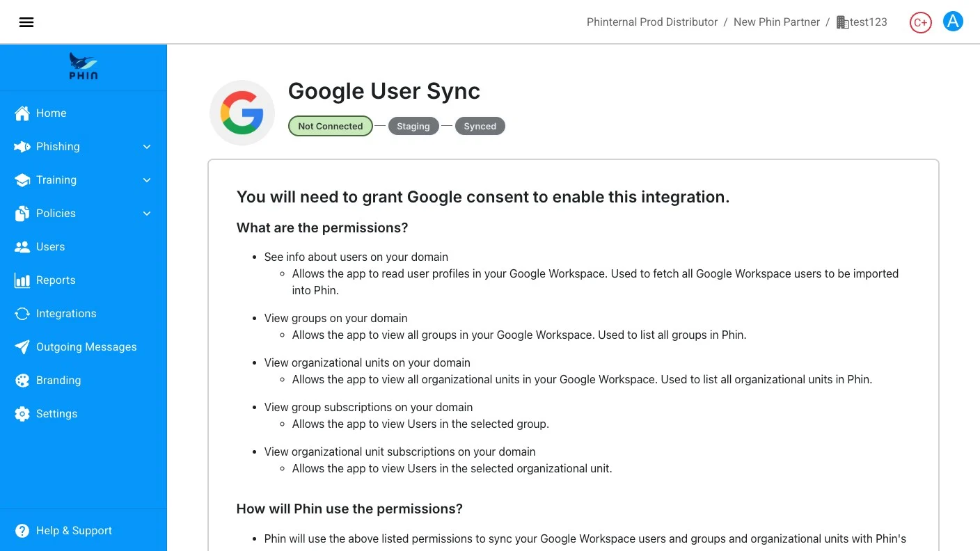Click the Reports bar chart icon
The image size is (980, 551).
pos(22,280)
